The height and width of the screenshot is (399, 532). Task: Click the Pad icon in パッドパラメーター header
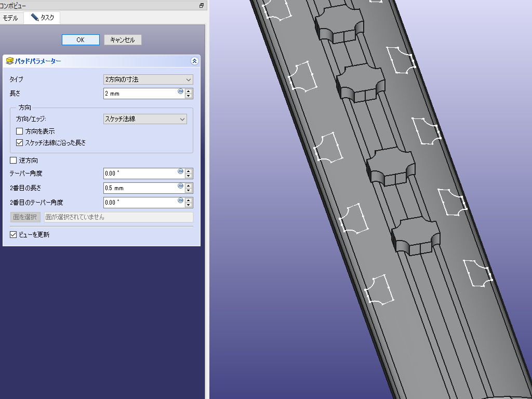click(10, 61)
